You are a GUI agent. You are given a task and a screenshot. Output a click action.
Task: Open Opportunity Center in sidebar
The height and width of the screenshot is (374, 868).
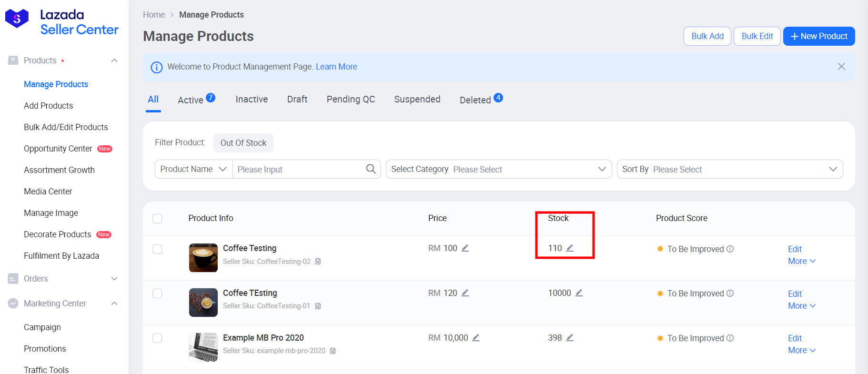[58, 149]
